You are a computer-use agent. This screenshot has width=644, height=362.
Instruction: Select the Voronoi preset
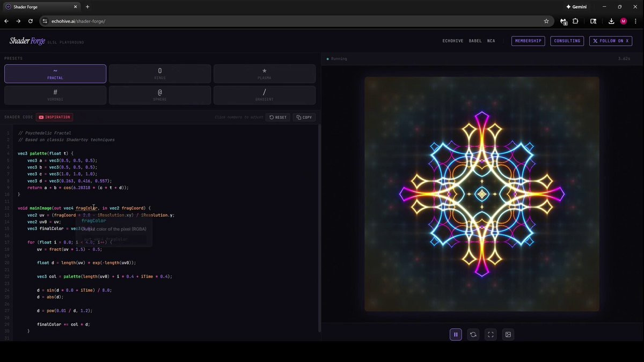(55, 95)
